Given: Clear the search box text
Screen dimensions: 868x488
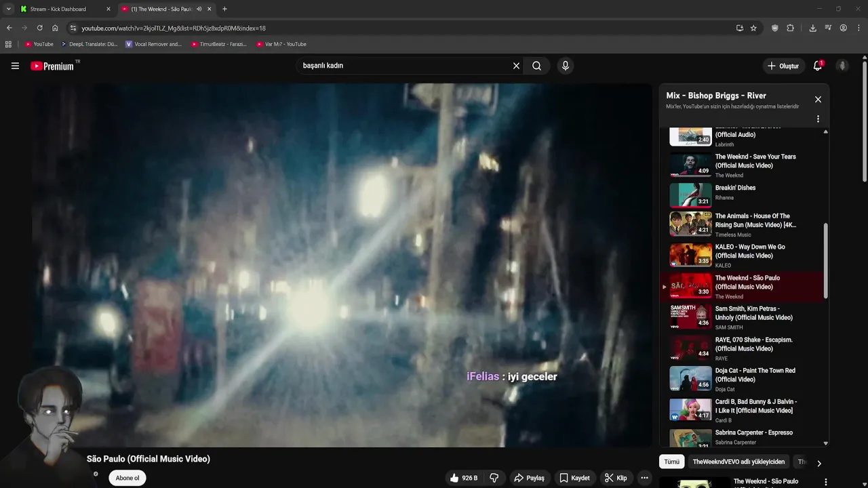Looking at the screenshot, I should 516,66.
